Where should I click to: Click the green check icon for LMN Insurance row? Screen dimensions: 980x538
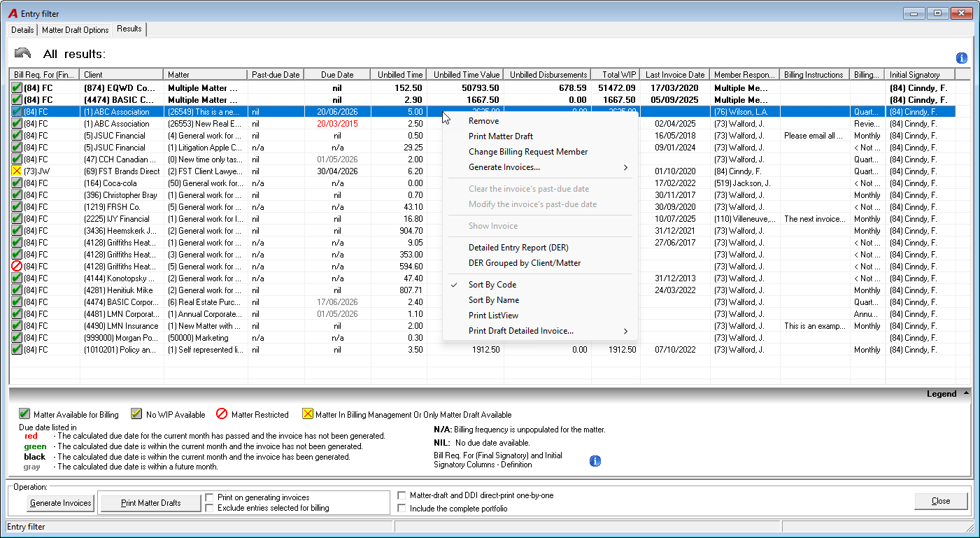17,326
